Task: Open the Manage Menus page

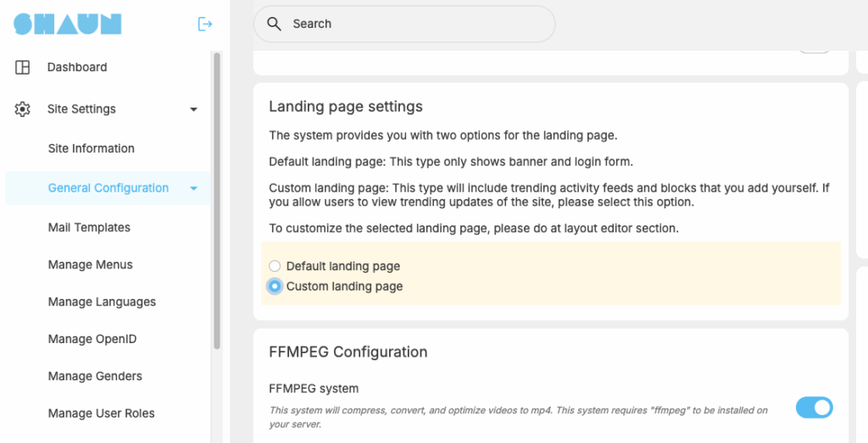Action: (x=90, y=264)
